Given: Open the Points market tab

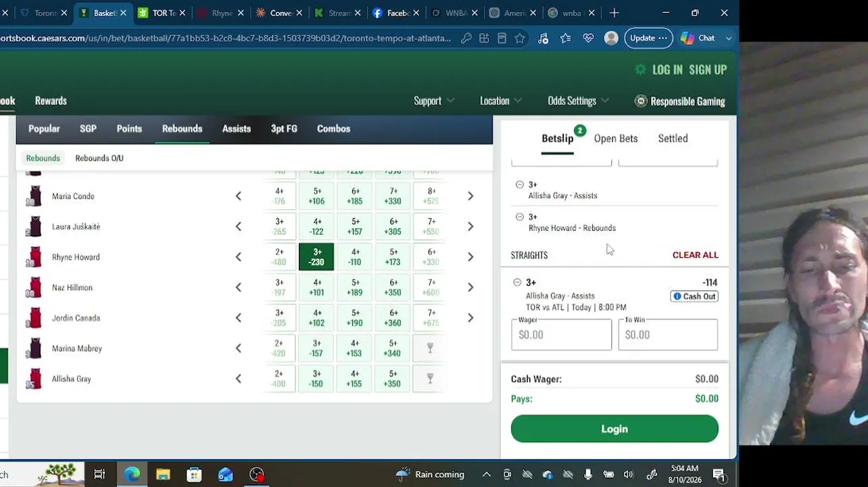Looking at the screenshot, I should click(129, 129).
